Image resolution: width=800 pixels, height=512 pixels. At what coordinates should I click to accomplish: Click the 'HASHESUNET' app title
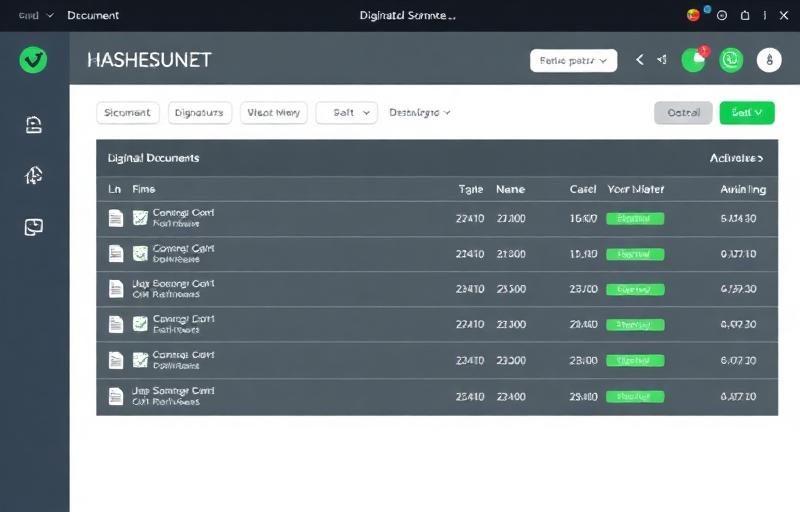[x=149, y=60]
